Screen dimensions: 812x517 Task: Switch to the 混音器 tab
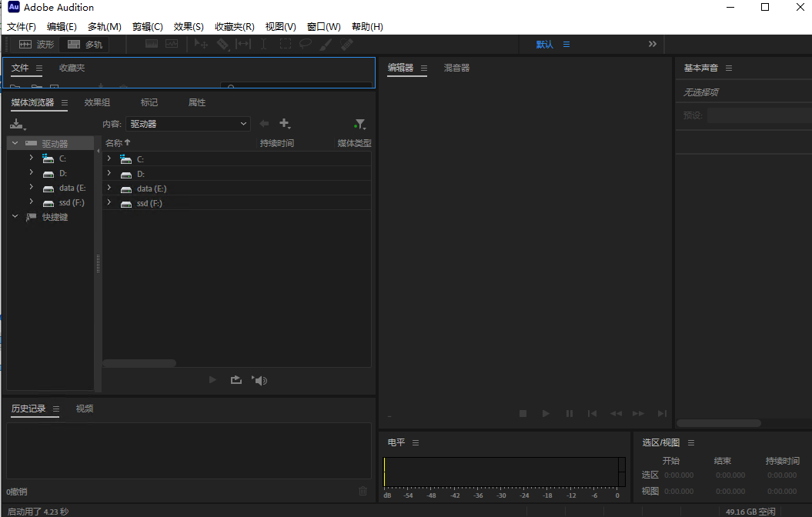(x=456, y=68)
